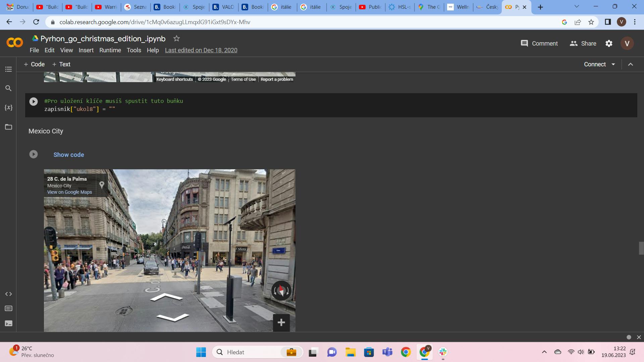644x362 pixels.
Task: Open Last edited on Dec 18, 2020 link
Action: [x=201, y=50]
